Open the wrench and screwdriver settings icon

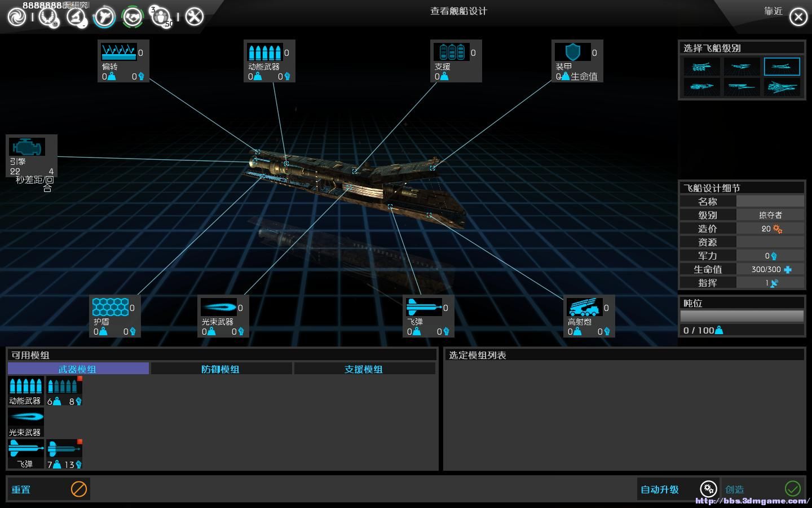click(x=194, y=17)
